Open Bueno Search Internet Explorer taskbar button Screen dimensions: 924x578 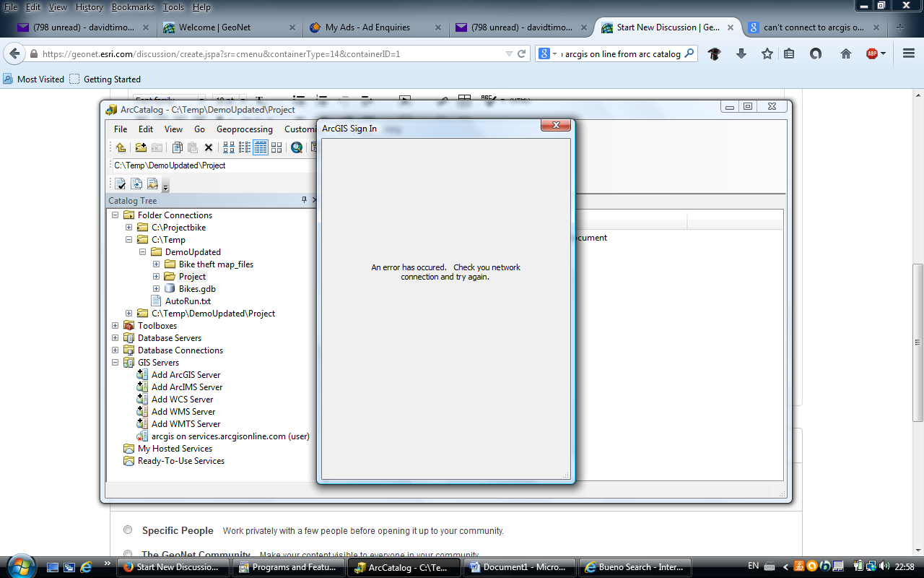(x=636, y=567)
